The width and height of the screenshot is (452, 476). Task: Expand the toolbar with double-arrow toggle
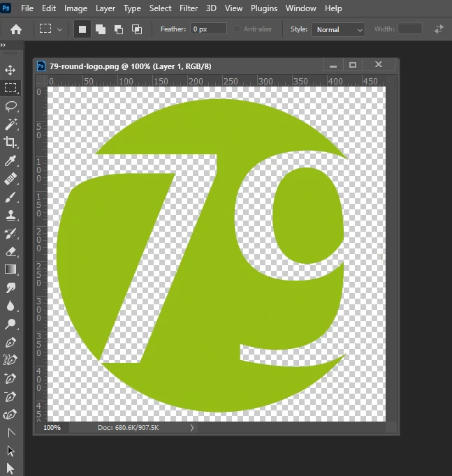pos(3,45)
